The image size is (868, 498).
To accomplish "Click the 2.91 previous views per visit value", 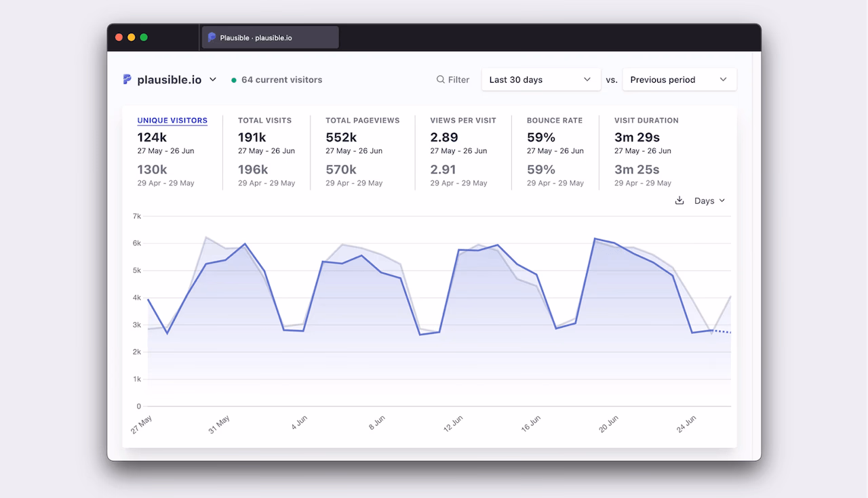I will (443, 169).
